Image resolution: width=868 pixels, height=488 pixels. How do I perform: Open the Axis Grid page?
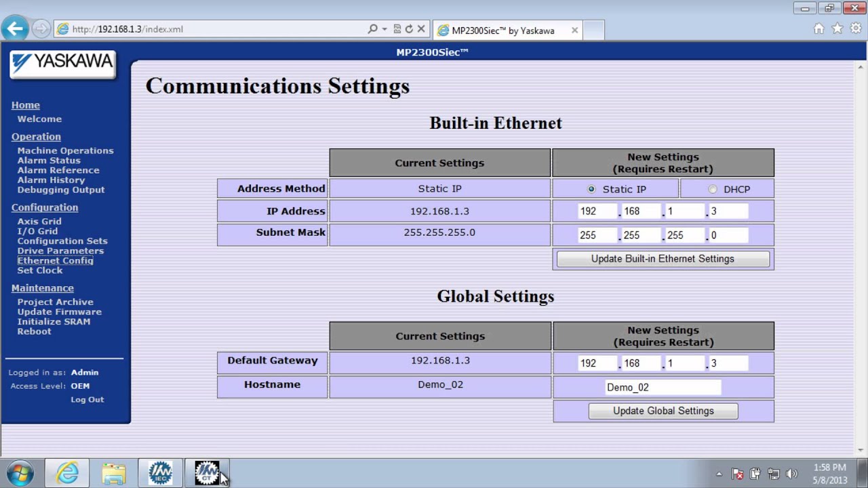pyautogui.click(x=39, y=222)
